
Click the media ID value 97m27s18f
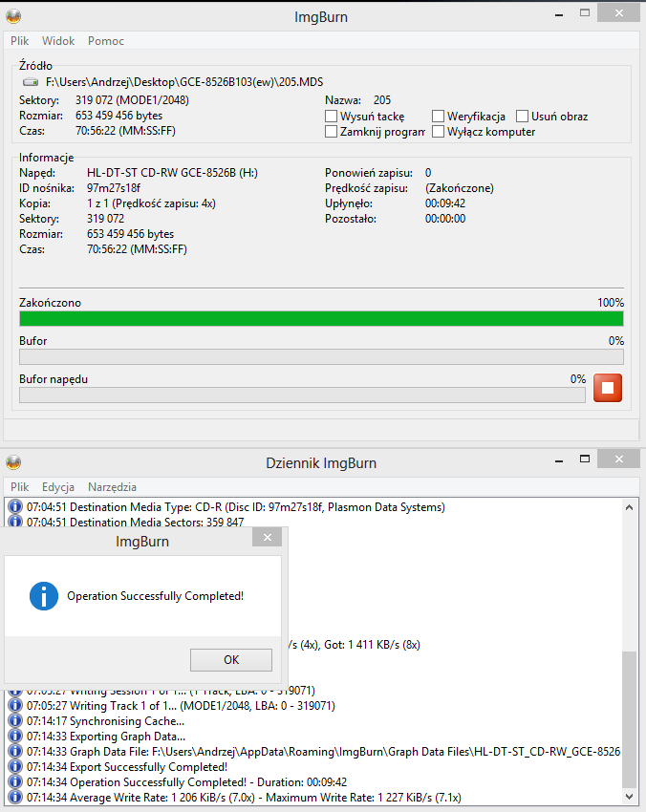[x=114, y=188]
